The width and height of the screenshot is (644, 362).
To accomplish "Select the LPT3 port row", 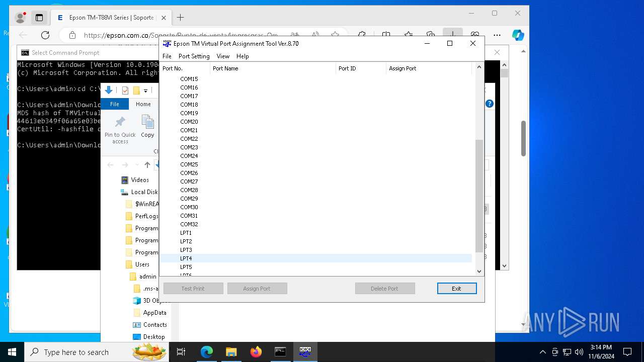I will 316,250.
